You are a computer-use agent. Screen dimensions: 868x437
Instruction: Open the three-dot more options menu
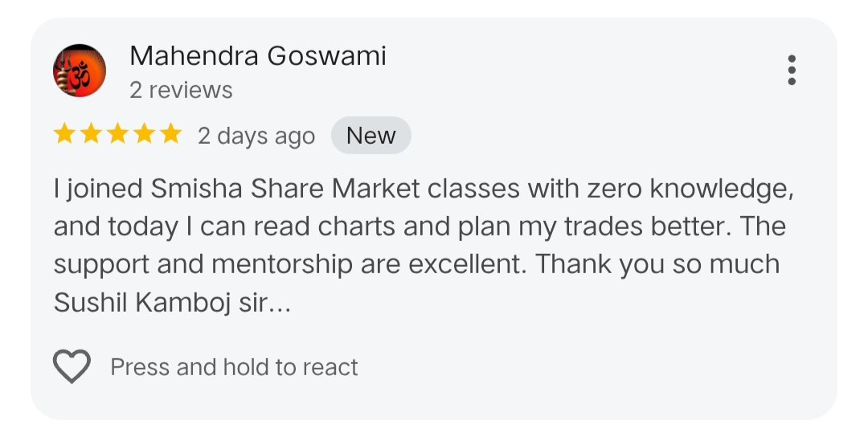(x=792, y=71)
